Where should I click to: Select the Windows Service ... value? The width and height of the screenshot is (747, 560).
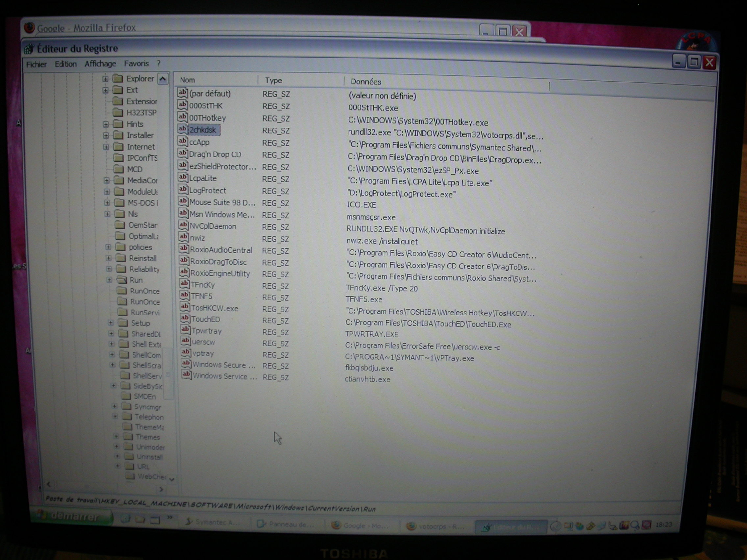[225, 376]
